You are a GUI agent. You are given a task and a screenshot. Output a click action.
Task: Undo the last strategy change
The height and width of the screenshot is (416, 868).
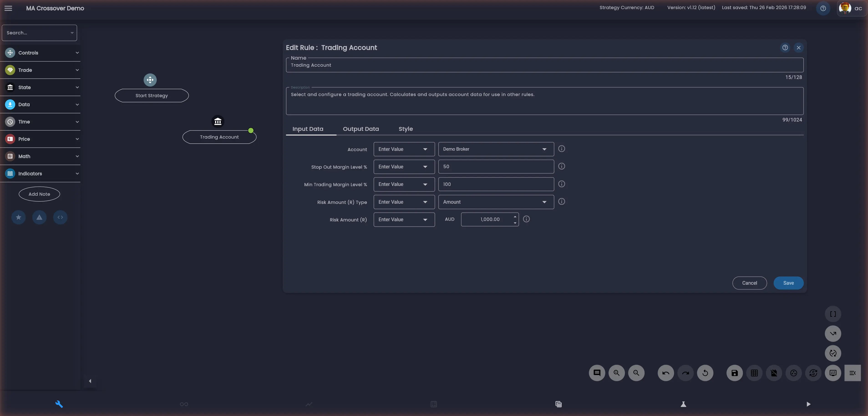pyautogui.click(x=665, y=373)
